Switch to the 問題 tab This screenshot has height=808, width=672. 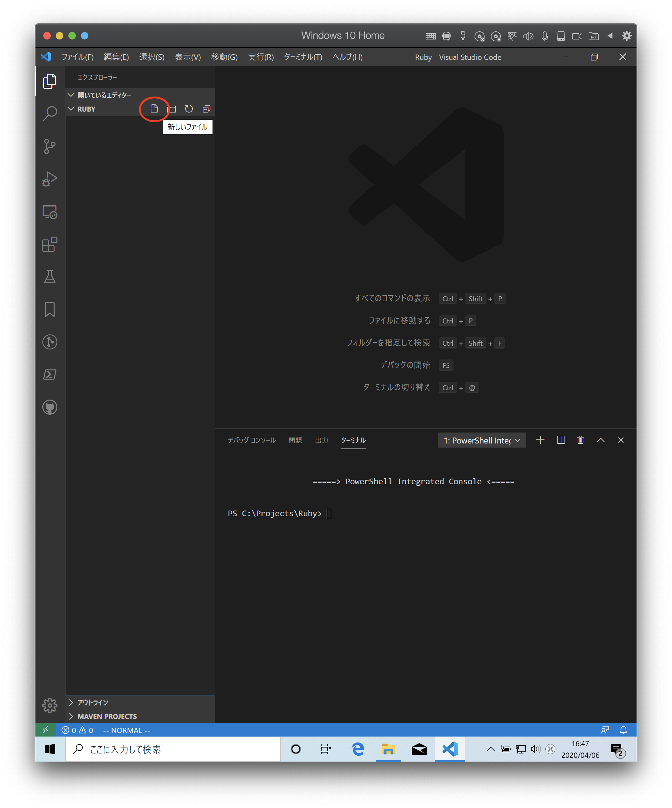click(295, 440)
